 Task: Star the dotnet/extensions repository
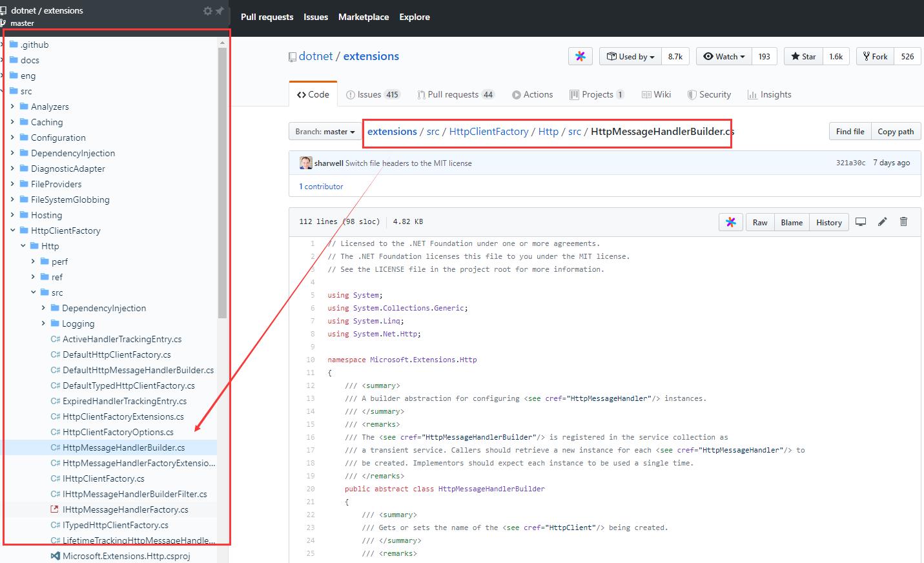(803, 56)
